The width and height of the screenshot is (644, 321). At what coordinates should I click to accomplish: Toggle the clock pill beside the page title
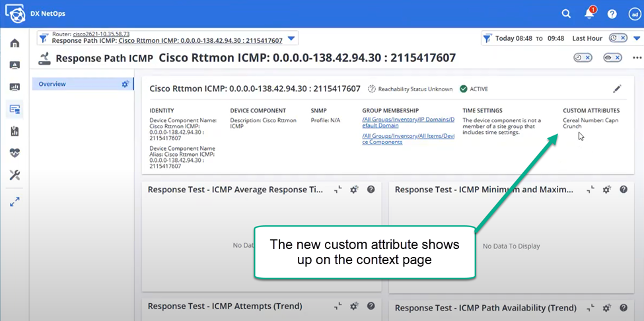(583, 58)
